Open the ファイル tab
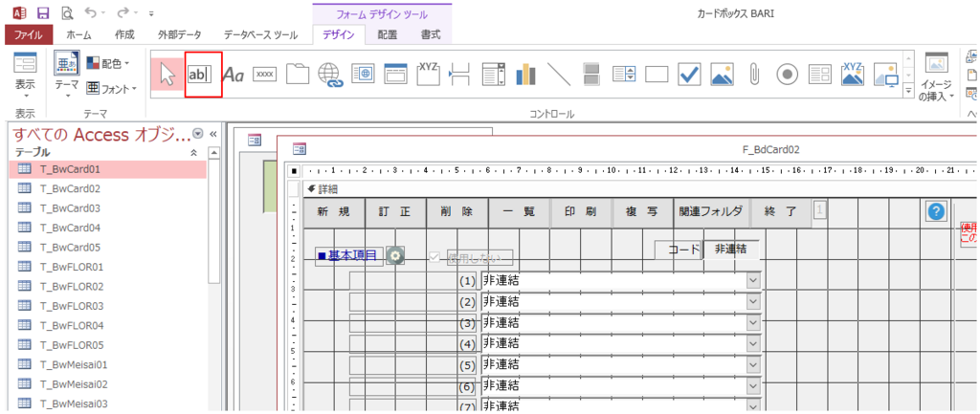Viewport: 980px width, 414px height. [28, 35]
